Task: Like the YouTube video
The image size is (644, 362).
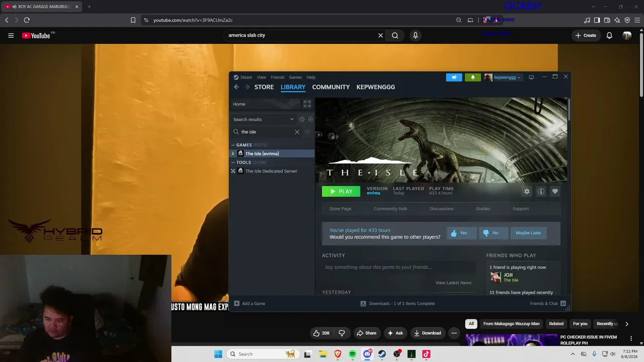Action: [x=321, y=333]
